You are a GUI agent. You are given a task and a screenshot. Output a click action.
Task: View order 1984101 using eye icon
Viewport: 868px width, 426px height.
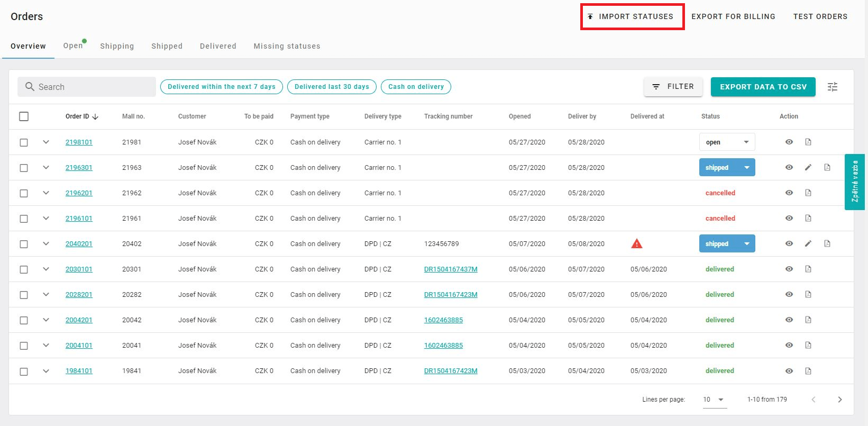tap(789, 371)
